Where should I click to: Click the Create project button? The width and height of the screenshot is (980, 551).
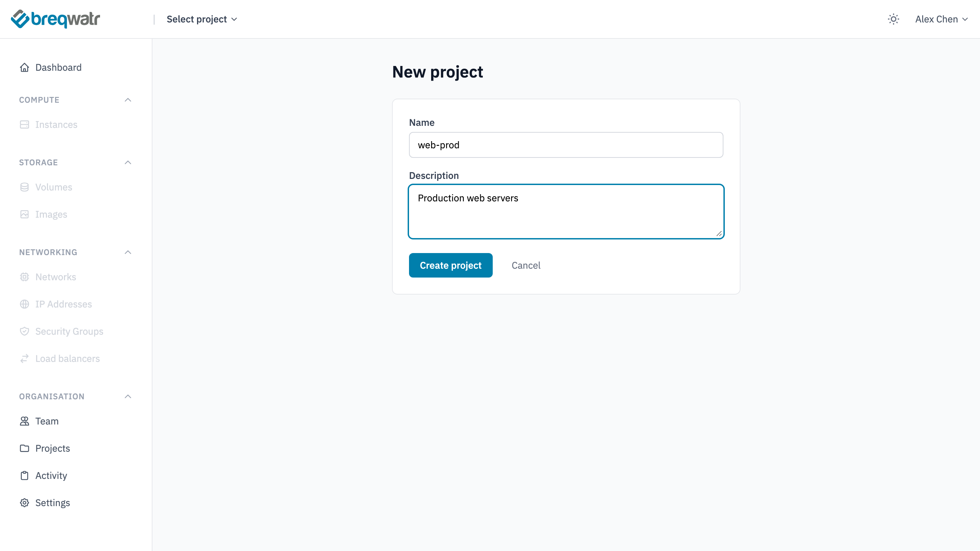point(451,265)
